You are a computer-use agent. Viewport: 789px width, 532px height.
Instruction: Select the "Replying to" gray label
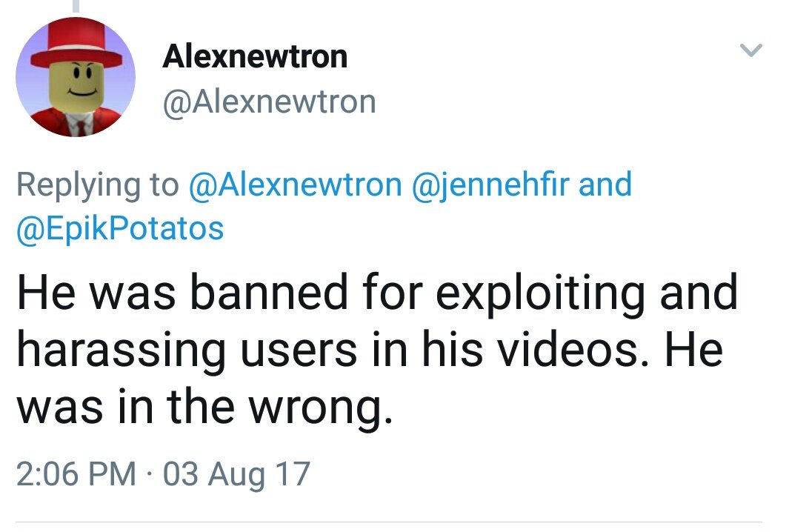point(98,184)
